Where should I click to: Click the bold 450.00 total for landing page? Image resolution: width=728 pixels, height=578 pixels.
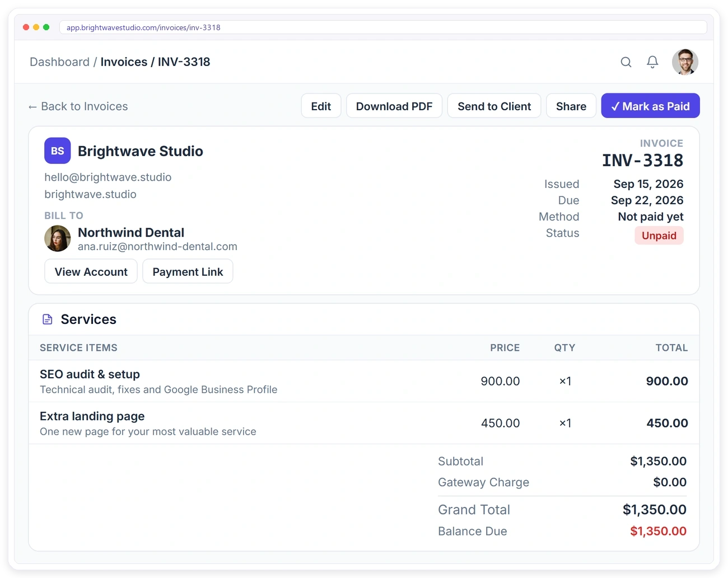667,423
